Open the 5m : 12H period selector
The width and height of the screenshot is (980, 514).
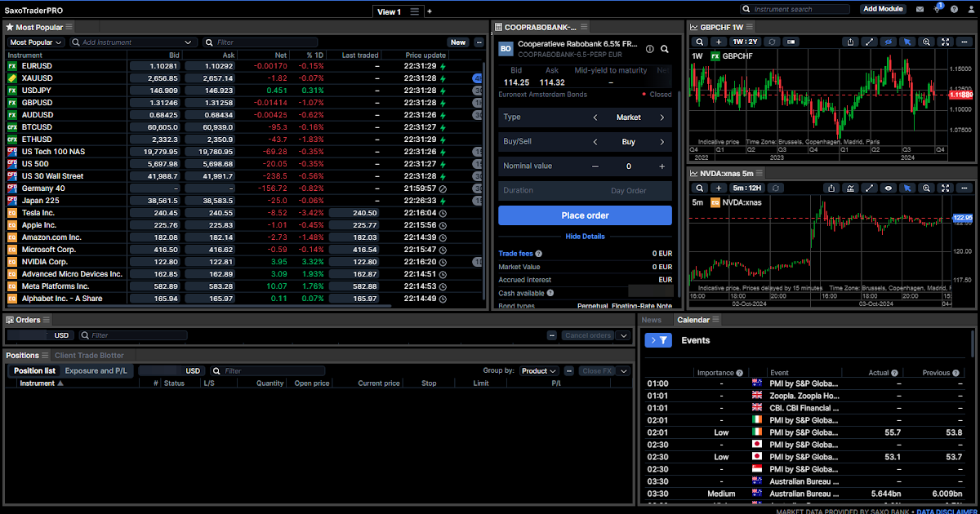point(747,188)
